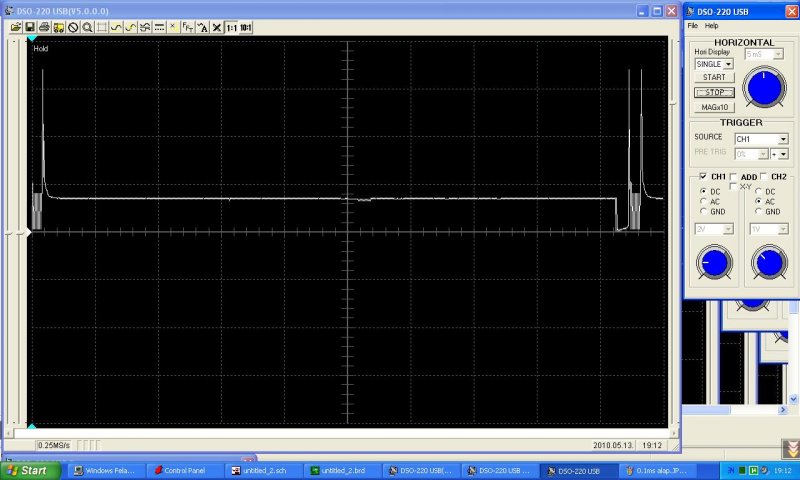Click the 2010.05.13. date in status bar
Image resolution: width=800 pixels, height=480 pixels.
[613, 445]
